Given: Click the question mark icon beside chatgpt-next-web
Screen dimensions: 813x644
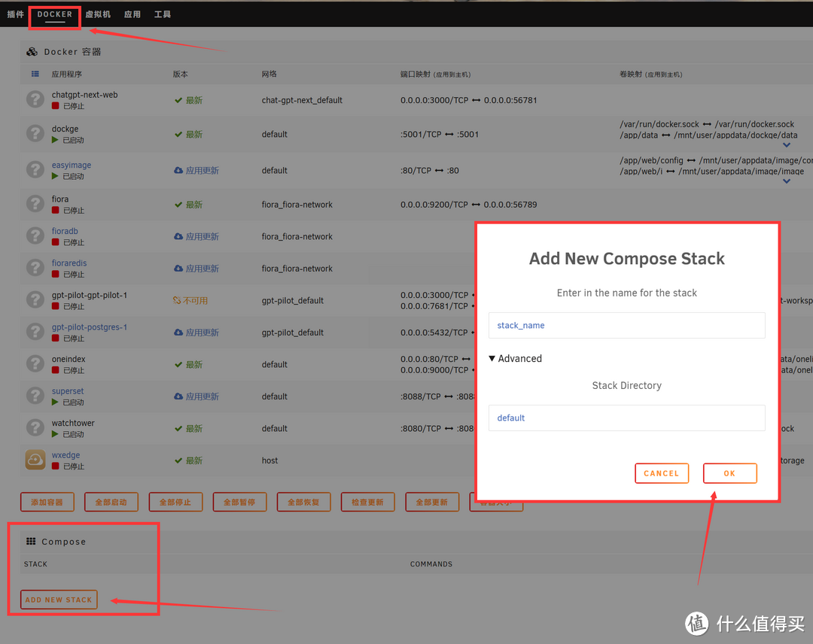Looking at the screenshot, I should pos(35,100).
